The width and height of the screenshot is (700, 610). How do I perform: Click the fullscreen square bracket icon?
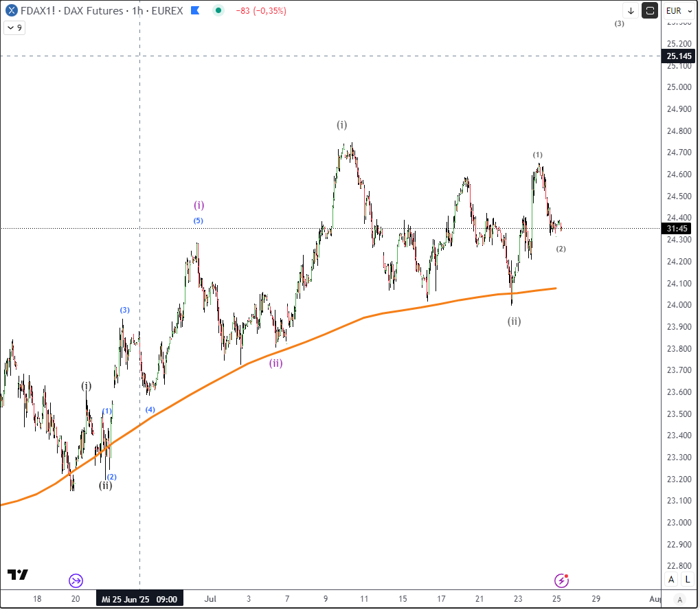(x=650, y=10)
